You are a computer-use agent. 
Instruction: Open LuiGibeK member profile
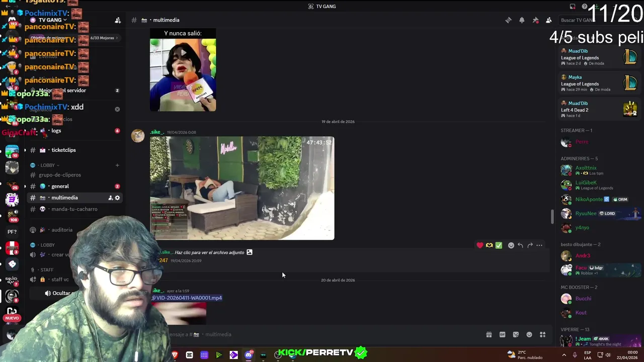coord(599,185)
